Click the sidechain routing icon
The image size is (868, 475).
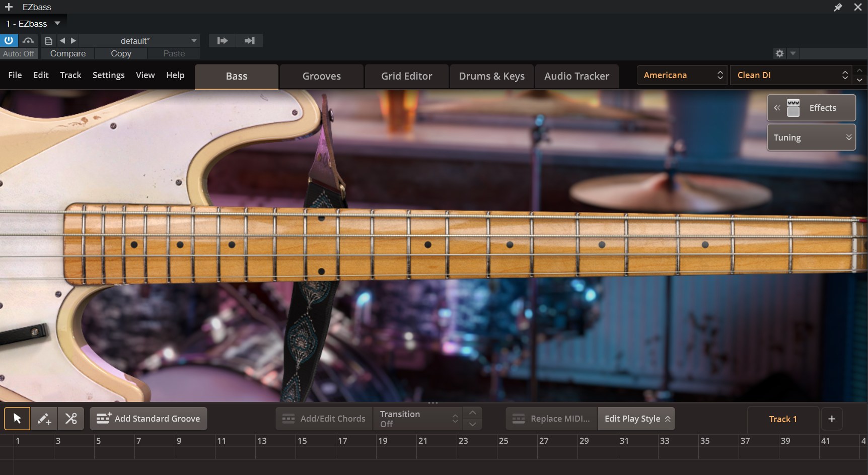28,41
